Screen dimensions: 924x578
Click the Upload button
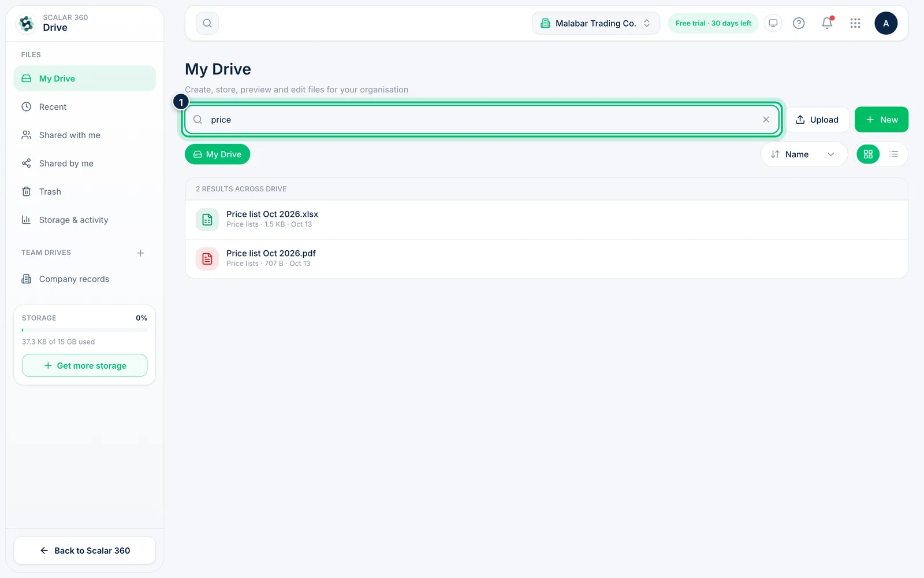pyautogui.click(x=817, y=120)
